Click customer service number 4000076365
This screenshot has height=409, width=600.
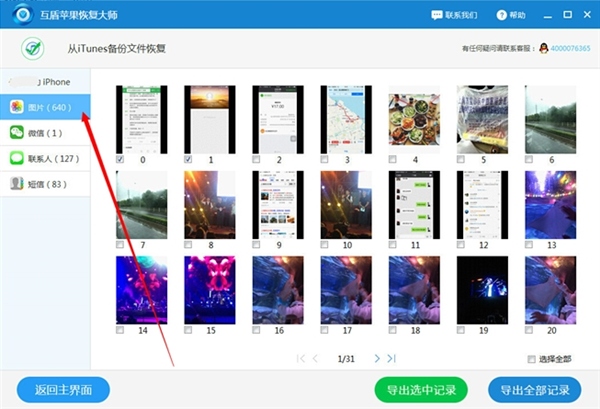click(570, 48)
